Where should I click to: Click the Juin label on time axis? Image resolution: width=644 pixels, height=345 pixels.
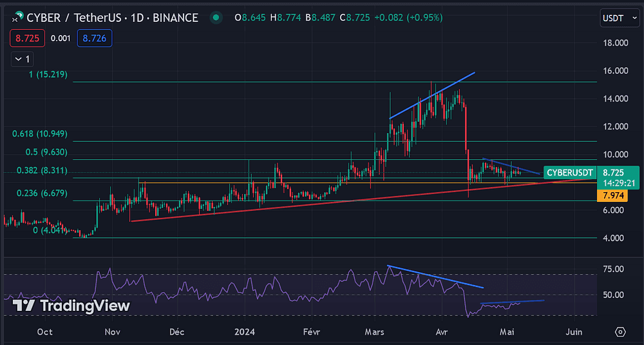point(574,332)
